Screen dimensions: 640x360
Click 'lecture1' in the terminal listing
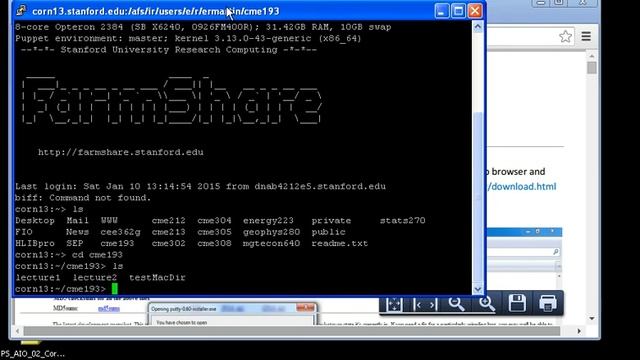click(38, 278)
